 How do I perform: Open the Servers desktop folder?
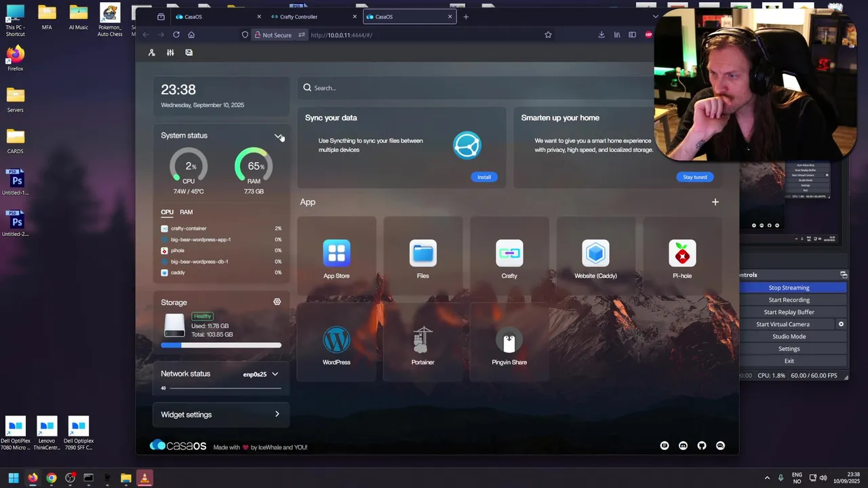click(x=16, y=100)
